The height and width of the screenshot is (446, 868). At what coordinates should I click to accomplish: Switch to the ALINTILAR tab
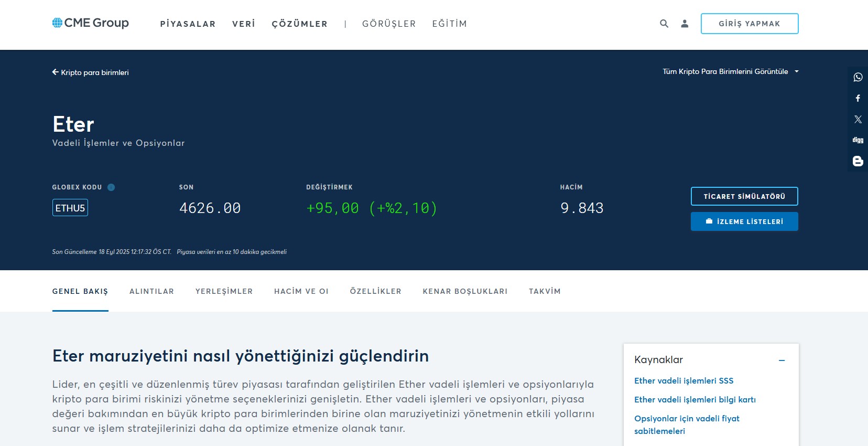pos(151,291)
